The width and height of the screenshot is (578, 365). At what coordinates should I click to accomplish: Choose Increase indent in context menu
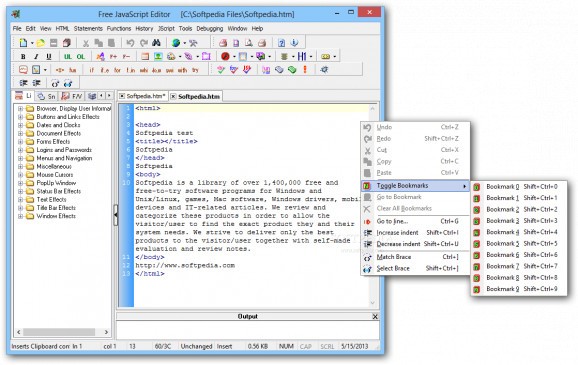[416, 233]
